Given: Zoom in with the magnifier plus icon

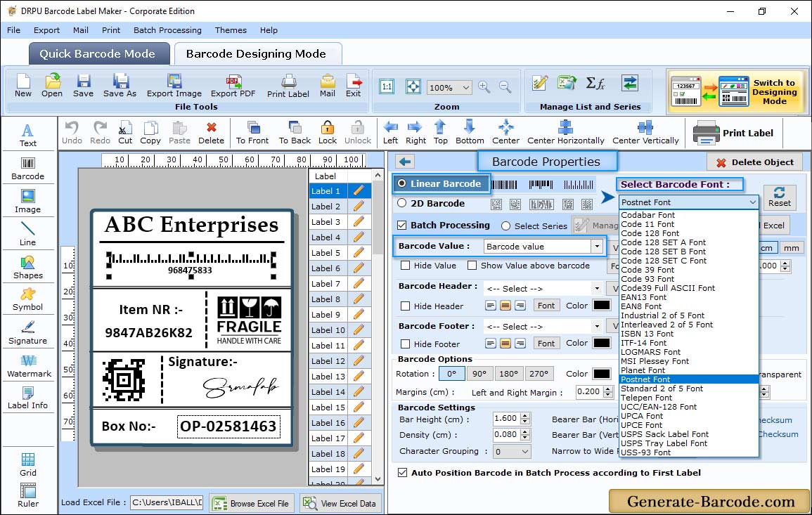Looking at the screenshot, I should [484, 87].
